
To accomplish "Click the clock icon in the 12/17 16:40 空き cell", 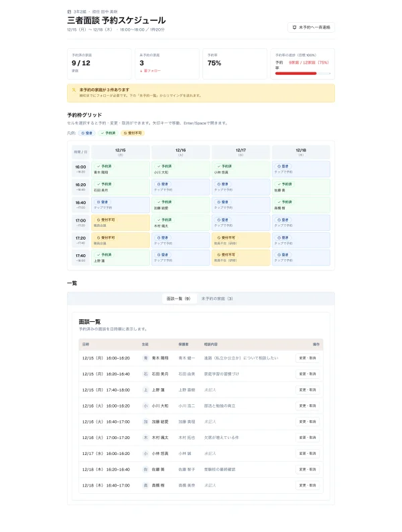I will click(x=219, y=202).
